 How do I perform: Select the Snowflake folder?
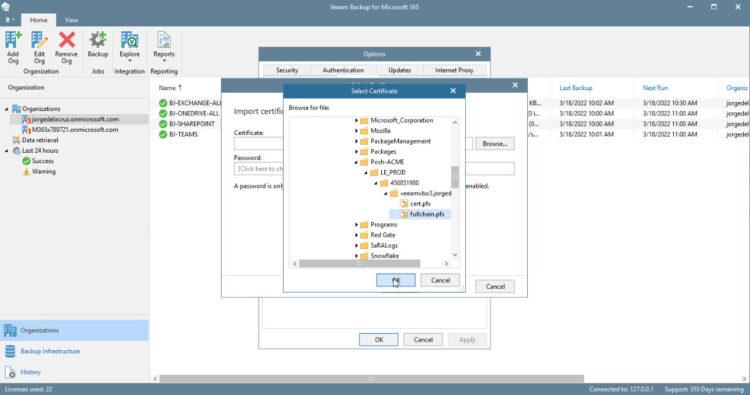coord(385,256)
